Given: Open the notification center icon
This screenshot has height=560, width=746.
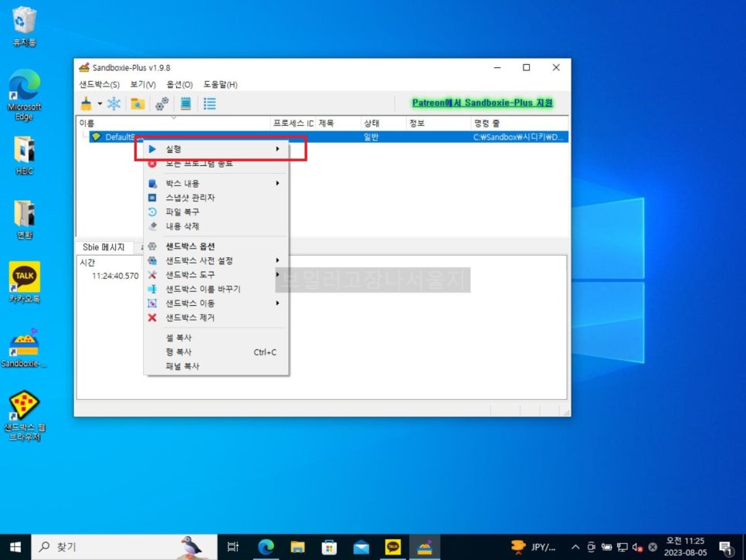Looking at the screenshot, I should [725, 548].
